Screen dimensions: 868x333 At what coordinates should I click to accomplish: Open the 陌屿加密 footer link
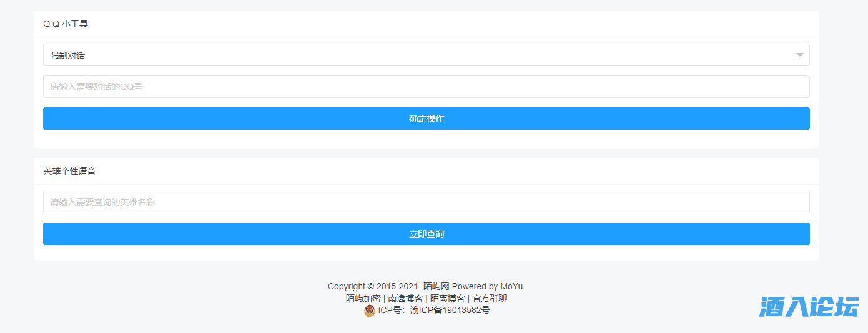coord(363,298)
